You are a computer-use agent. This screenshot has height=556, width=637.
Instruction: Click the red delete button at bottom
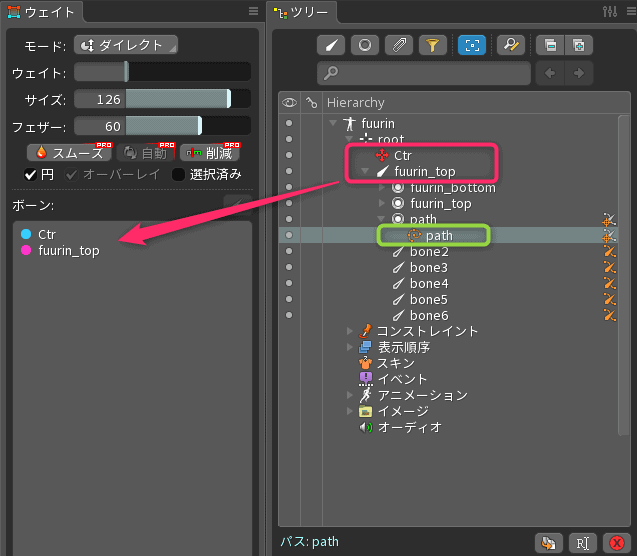(617, 542)
